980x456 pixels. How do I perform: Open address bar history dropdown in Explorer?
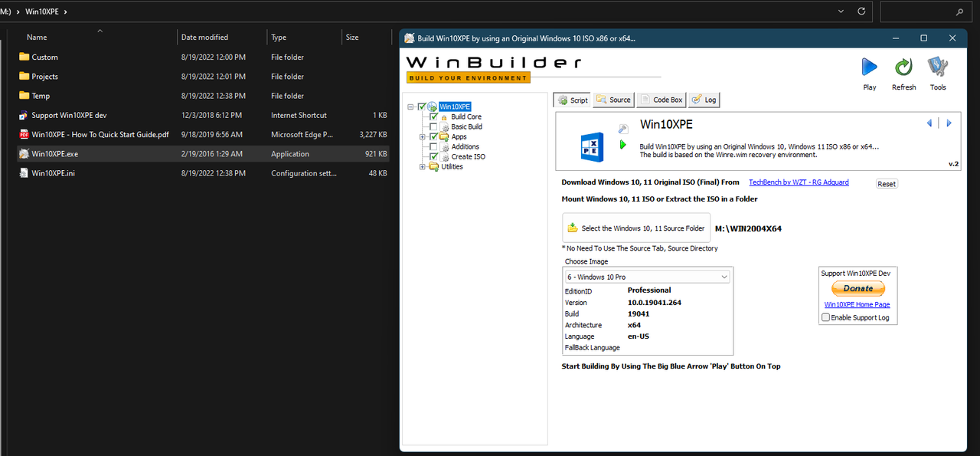coord(842,11)
